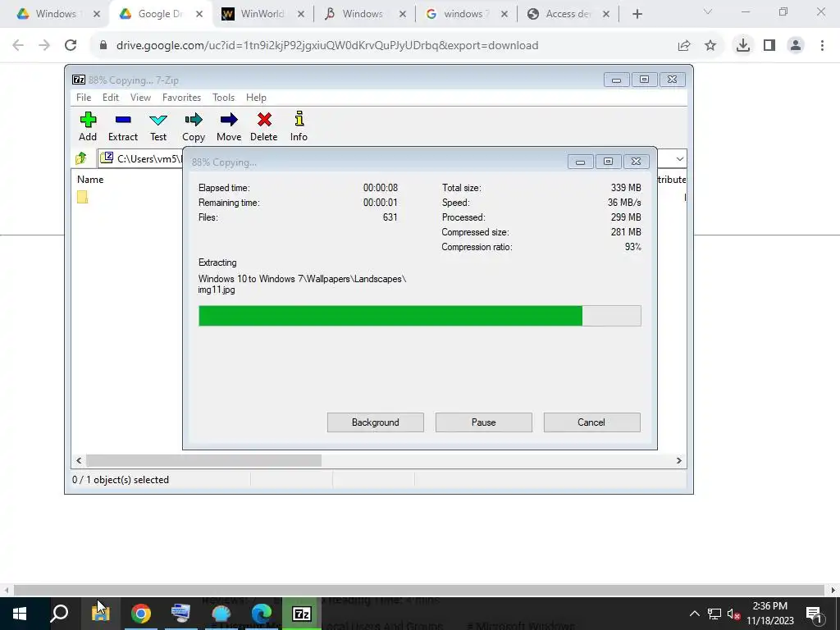Click the 7-Zip horizontal scrollbar thumb
This screenshot has width=840, height=630.
[203, 461]
